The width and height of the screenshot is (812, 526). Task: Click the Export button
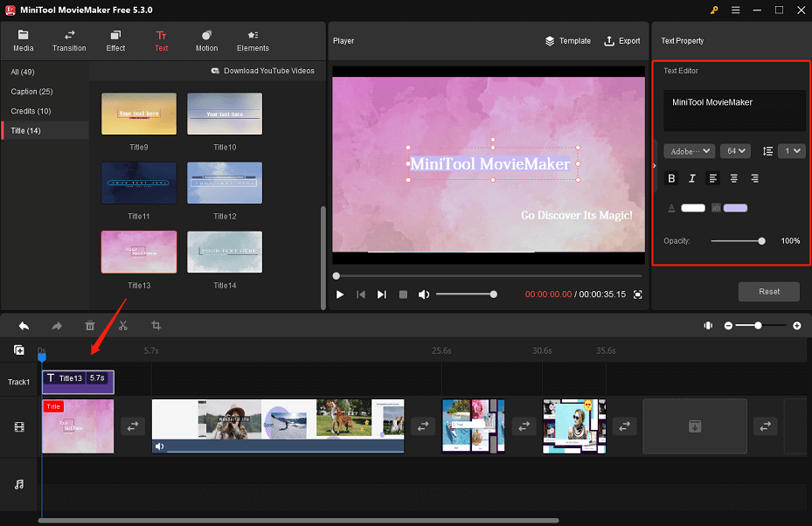point(622,41)
